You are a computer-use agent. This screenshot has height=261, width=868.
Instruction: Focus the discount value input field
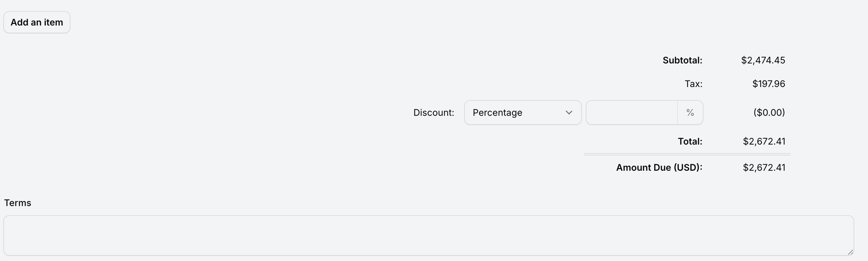click(x=631, y=112)
